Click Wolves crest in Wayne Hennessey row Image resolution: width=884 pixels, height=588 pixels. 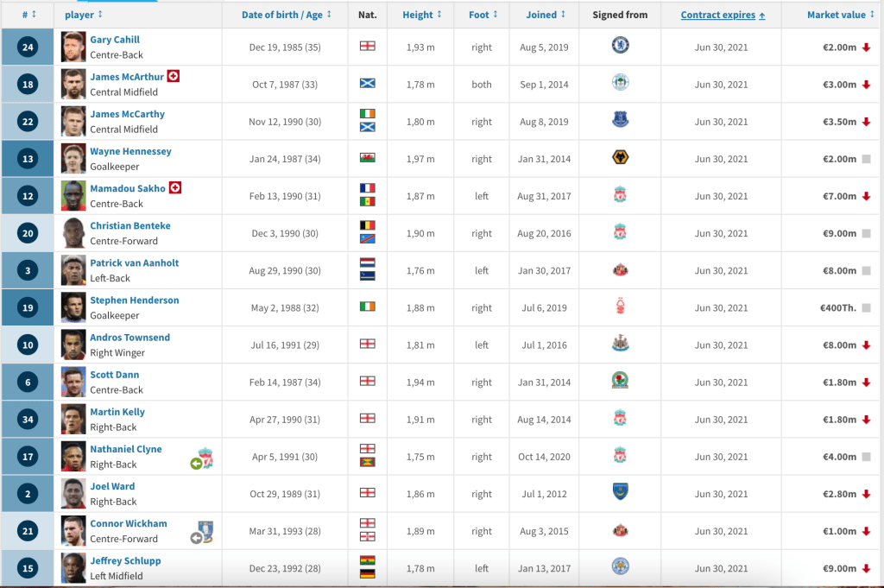(619, 159)
